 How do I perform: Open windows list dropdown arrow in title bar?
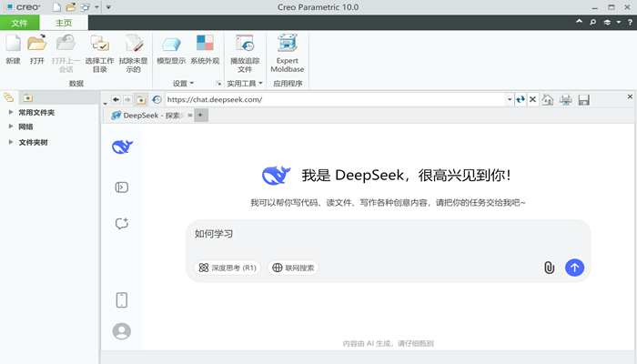pos(96,7)
